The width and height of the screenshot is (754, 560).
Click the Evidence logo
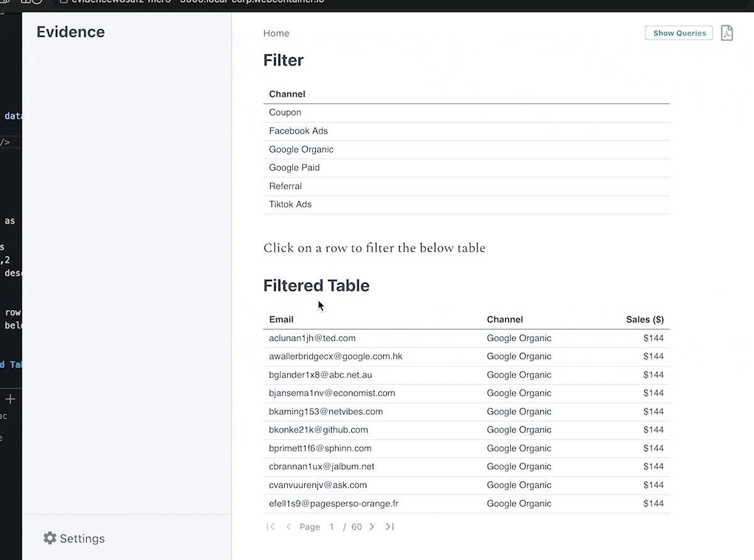70,31
